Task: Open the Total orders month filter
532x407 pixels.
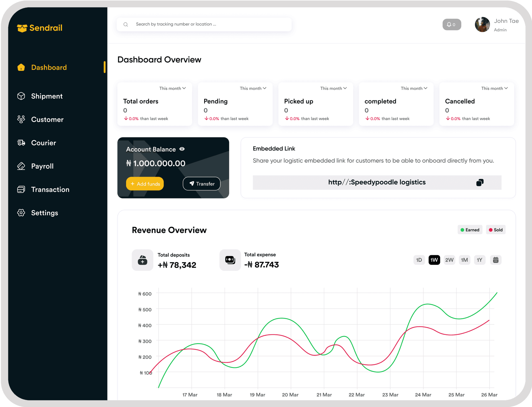Action: (x=172, y=88)
